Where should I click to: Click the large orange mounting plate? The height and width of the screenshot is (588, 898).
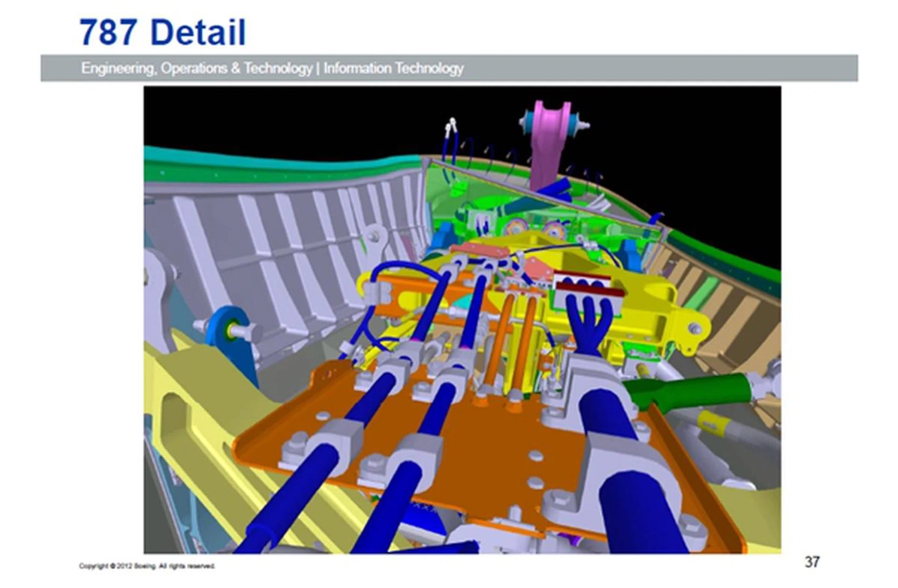486,444
